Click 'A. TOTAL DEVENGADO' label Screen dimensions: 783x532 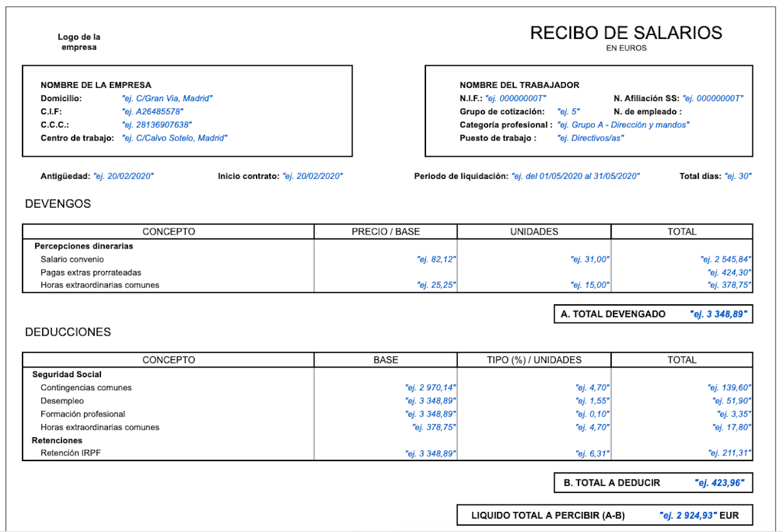click(614, 314)
